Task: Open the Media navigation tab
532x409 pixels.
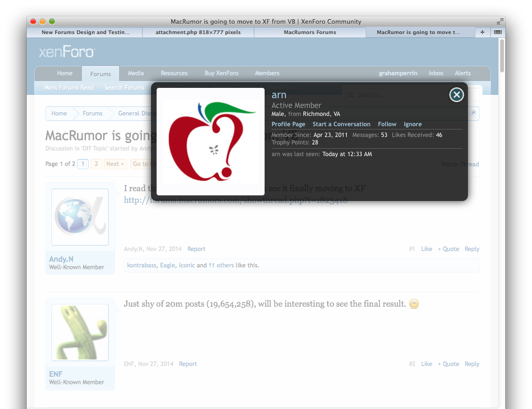Action: pos(136,73)
